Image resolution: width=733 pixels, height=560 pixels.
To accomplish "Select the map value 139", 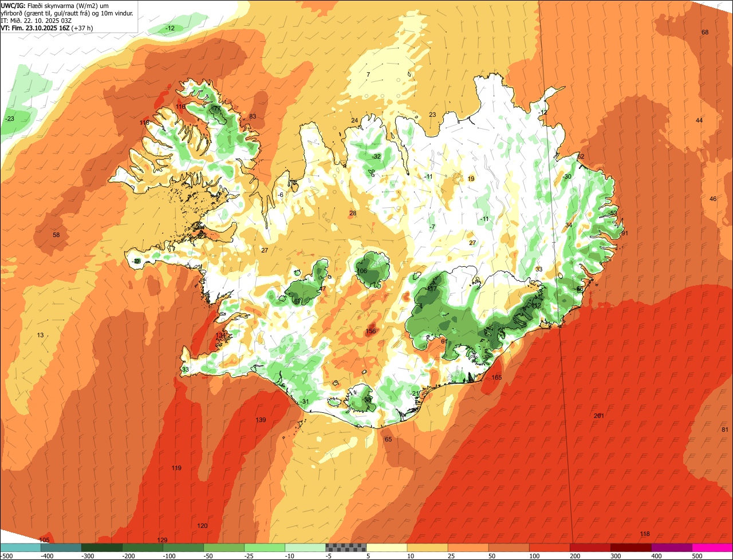I will click(x=261, y=420).
